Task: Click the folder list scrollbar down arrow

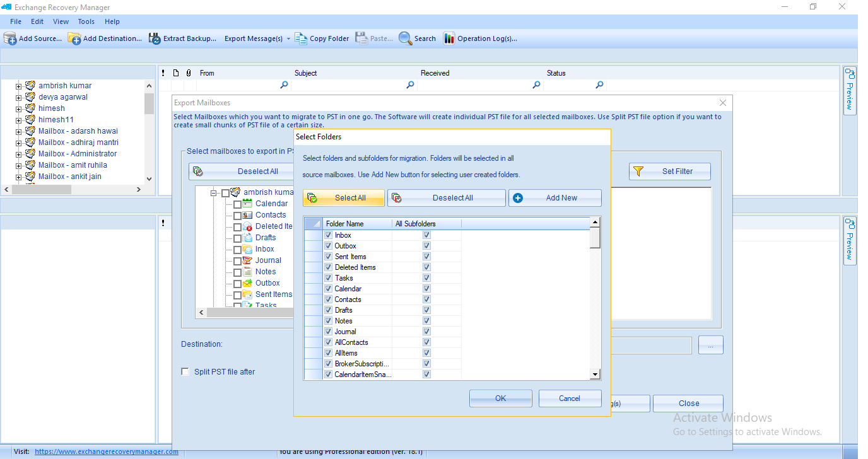Action: click(595, 375)
